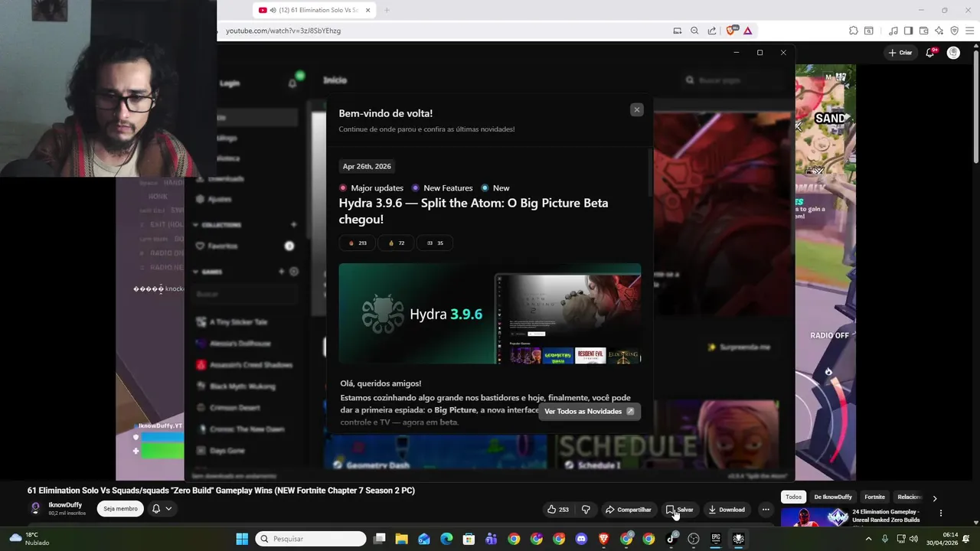Open more actions three-dot menu
The image size is (980, 551).
pos(766,510)
